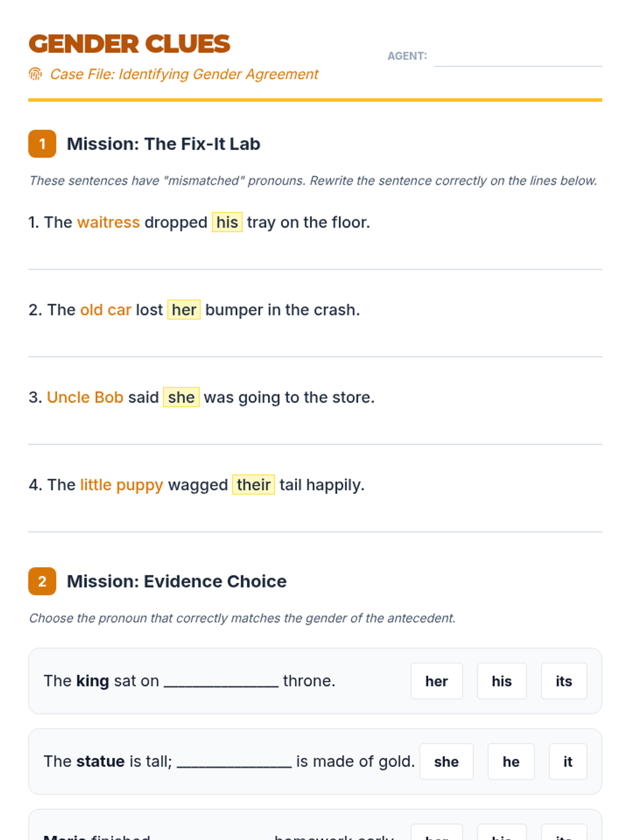Choose 'he' for the statue sentence
This screenshot has width=630, height=840.
coord(511,761)
